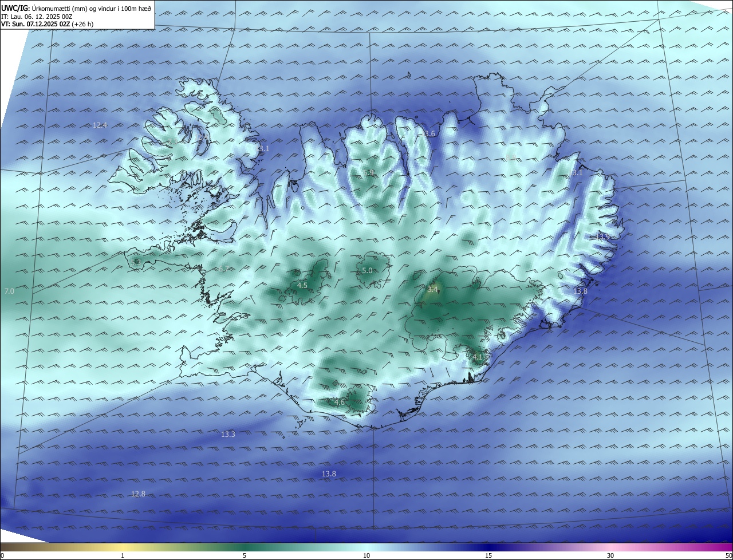
Task: Select the 8.8 value in northeast Iceland
Action: point(511,157)
